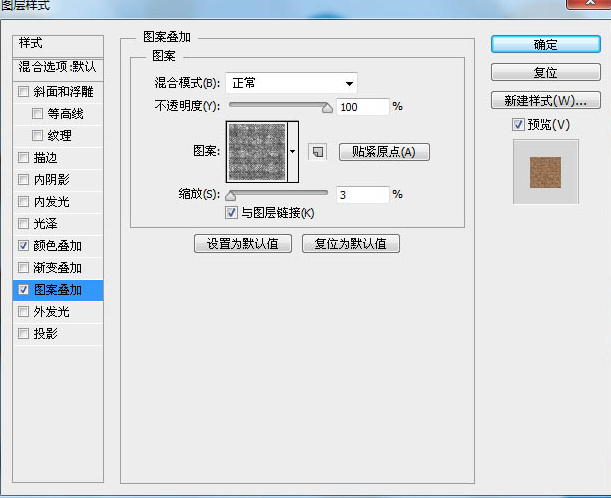The height and width of the screenshot is (498, 611).
Task: Click the 确定 button
Action: click(546, 44)
